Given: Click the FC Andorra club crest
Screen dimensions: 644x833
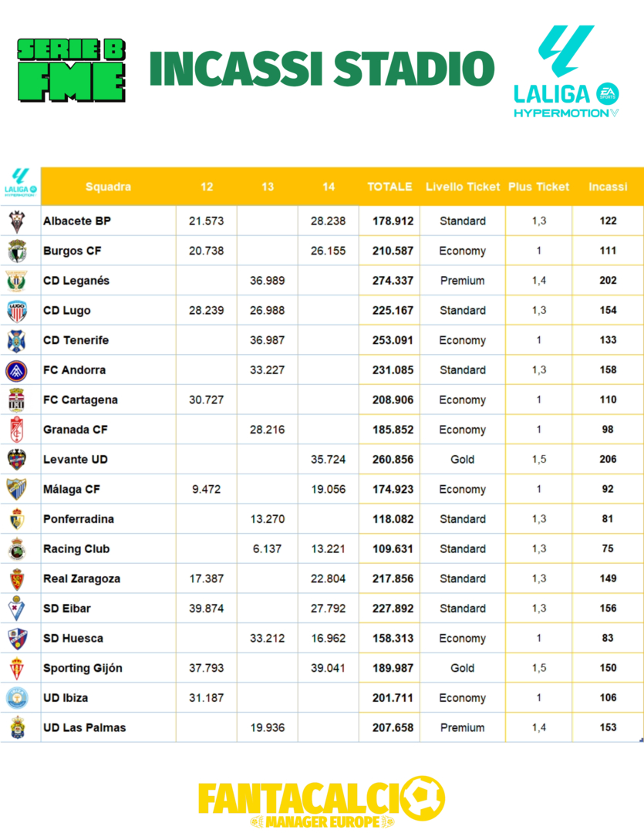Looking at the screenshot, I should pos(17,370).
